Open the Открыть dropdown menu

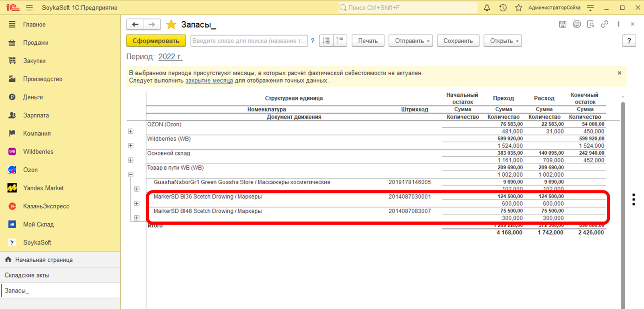pos(503,41)
